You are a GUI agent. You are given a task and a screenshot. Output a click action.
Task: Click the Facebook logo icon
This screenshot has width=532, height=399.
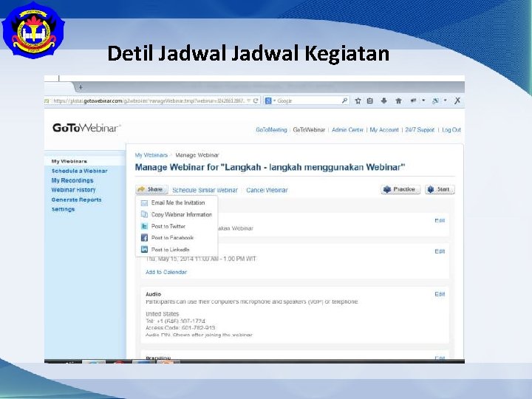144,238
